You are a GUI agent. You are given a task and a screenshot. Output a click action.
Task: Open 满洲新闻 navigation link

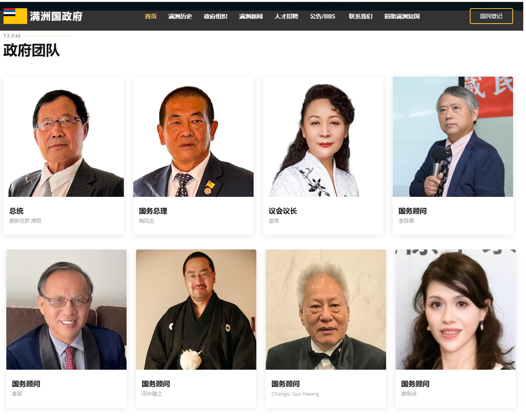(x=251, y=16)
